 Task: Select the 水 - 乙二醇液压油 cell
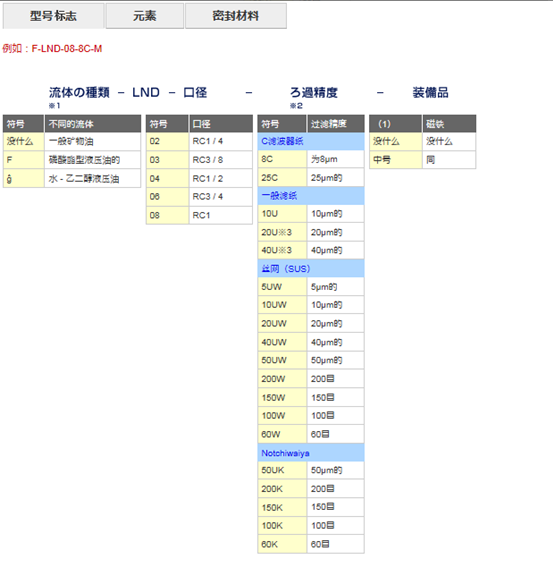[93, 179]
